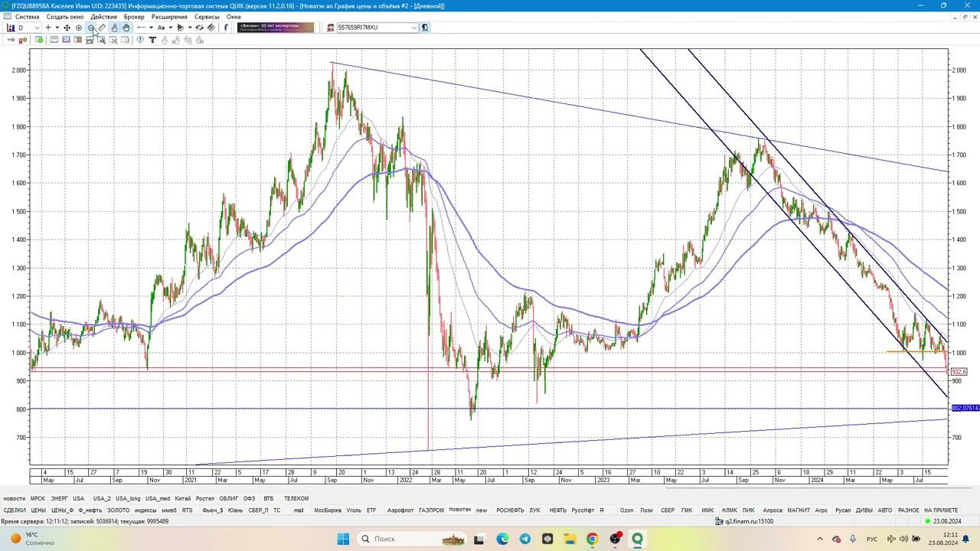The height and width of the screenshot is (551, 980).
Task: Select the Aa text label tool
Action: (x=161, y=28)
